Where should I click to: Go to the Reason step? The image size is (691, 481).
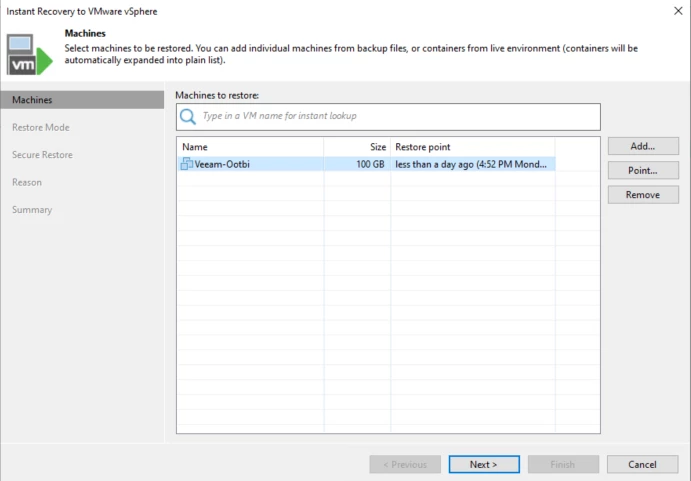[27, 182]
